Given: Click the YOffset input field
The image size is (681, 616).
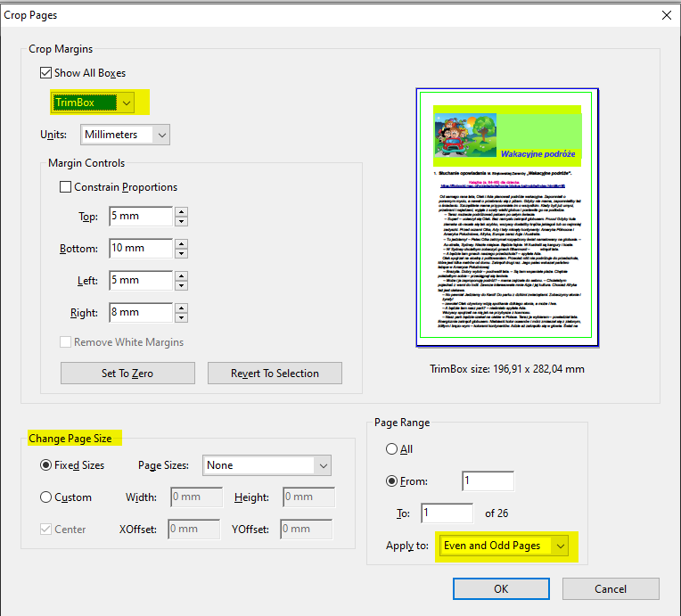Looking at the screenshot, I should (307, 530).
